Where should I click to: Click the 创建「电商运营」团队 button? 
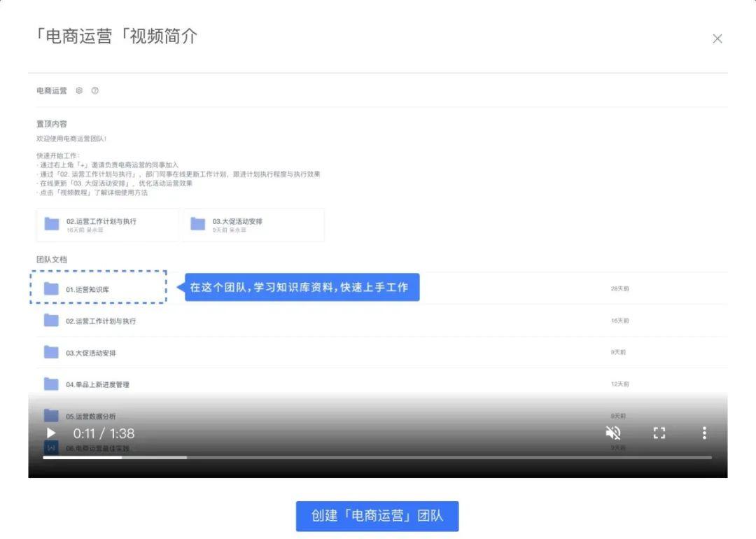377,516
